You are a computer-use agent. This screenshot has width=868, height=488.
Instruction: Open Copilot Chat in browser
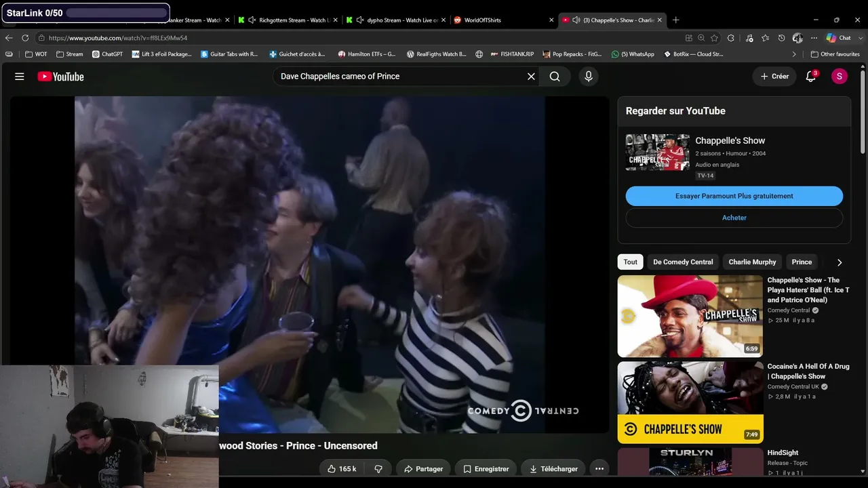pyautogui.click(x=839, y=38)
